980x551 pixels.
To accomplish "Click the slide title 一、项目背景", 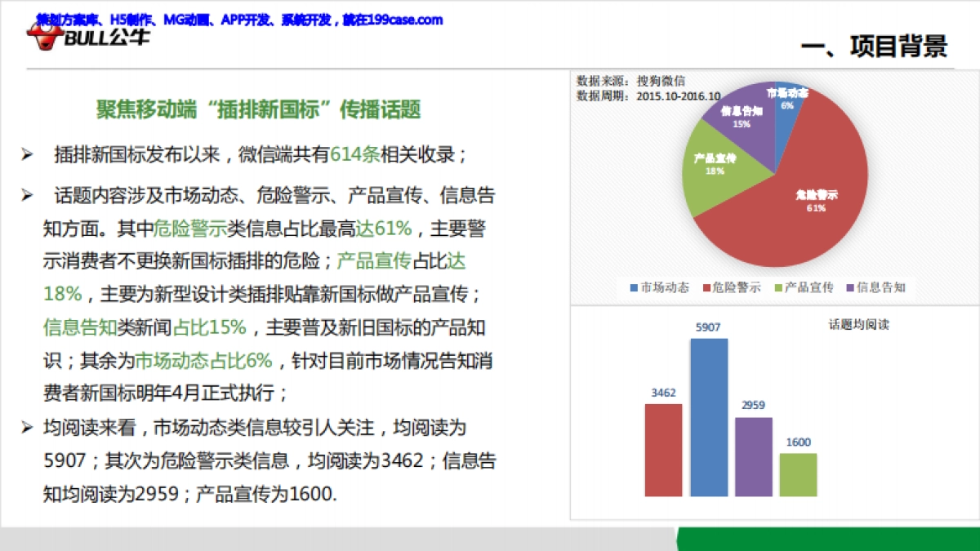I will [x=874, y=47].
